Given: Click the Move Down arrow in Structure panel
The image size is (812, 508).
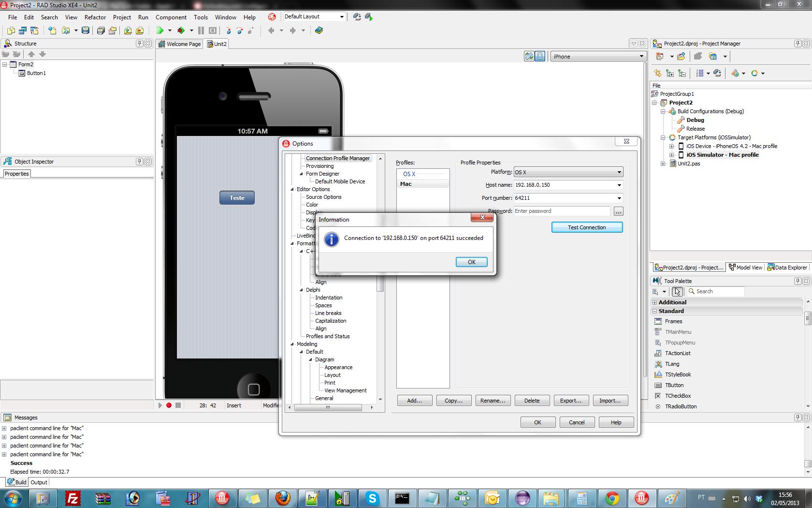Looking at the screenshot, I should [x=43, y=54].
